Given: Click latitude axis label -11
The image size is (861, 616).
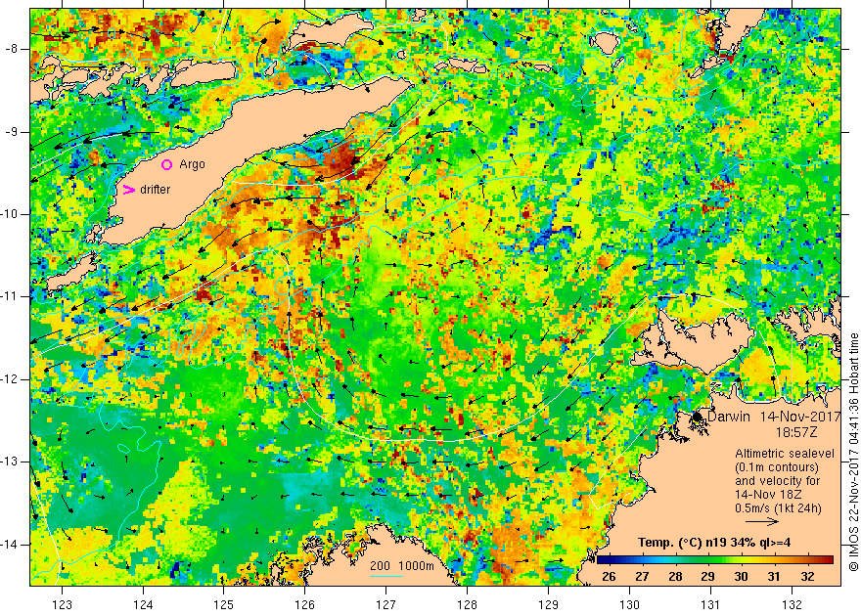Looking at the screenshot, I should click(x=11, y=296).
